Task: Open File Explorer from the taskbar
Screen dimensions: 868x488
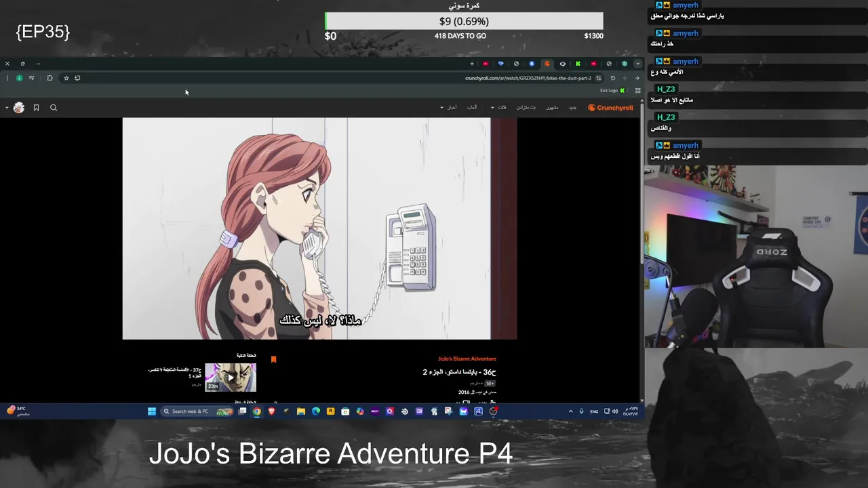Action: [x=301, y=411]
